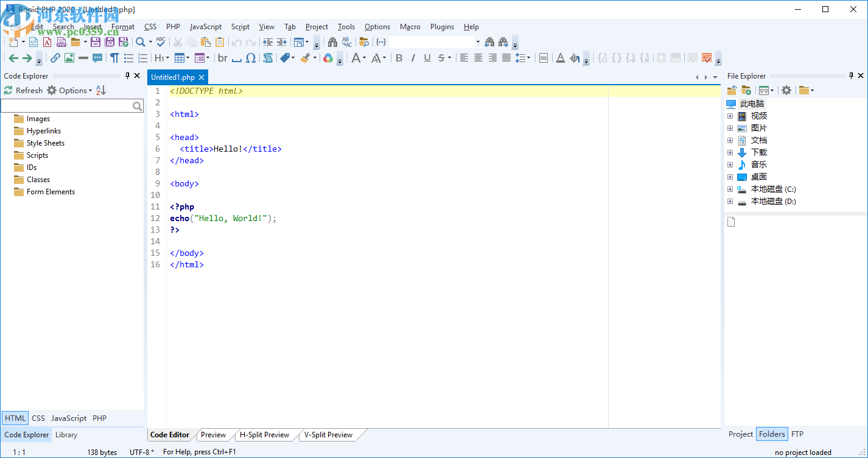868x458 pixels.
Task: Sort Code Explorer items alphabetically
Action: (x=101, y=90)
